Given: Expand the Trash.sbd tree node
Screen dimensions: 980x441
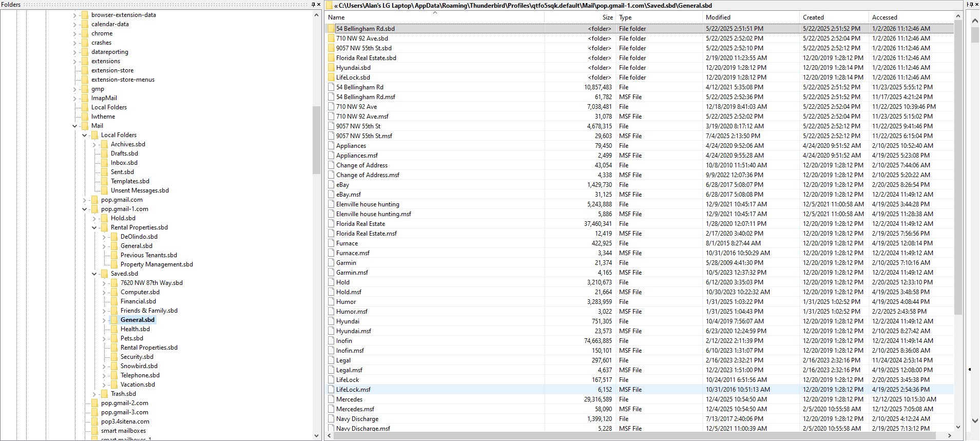Looking at the screenshot, I should coord(94,394).
